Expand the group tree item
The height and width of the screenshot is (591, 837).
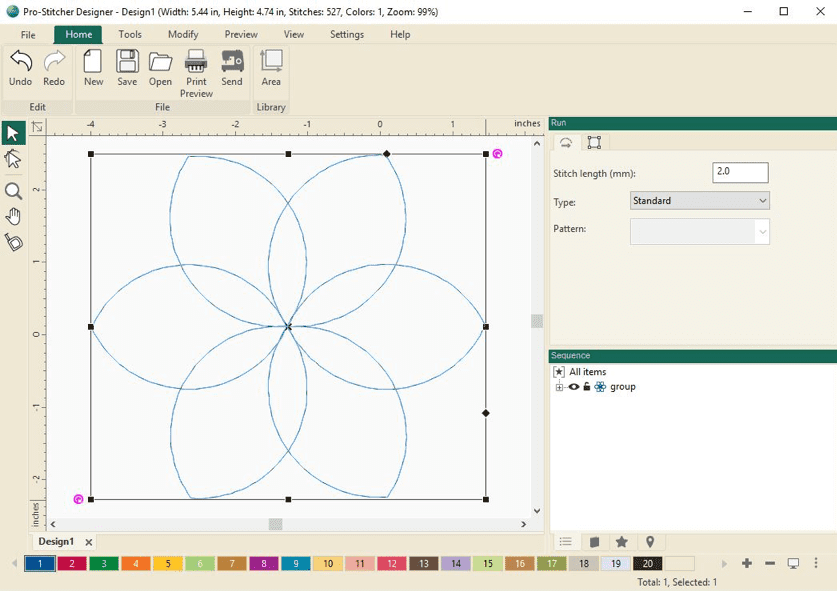[x=559, y=387]
